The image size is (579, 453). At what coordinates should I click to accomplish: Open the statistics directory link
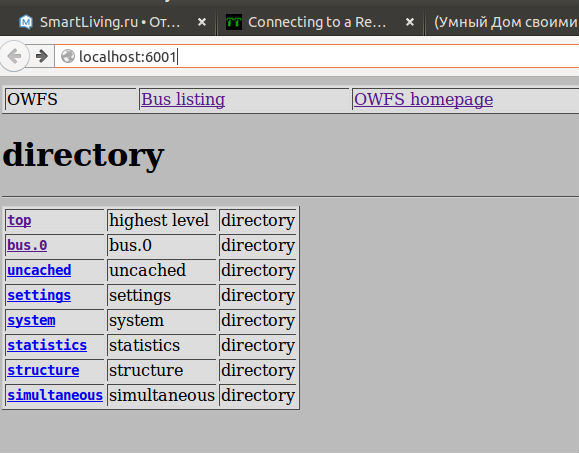click(x=47, y=345)
